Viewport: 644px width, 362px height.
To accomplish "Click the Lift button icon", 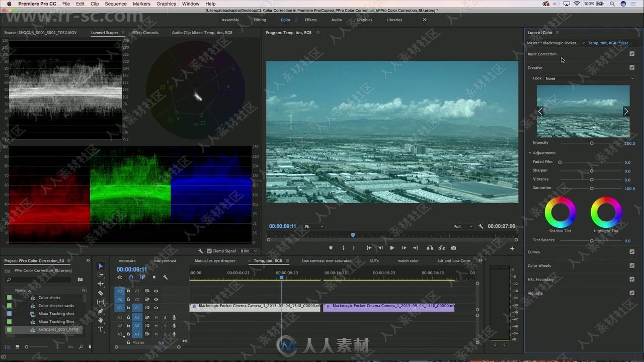I will [430, 248].
